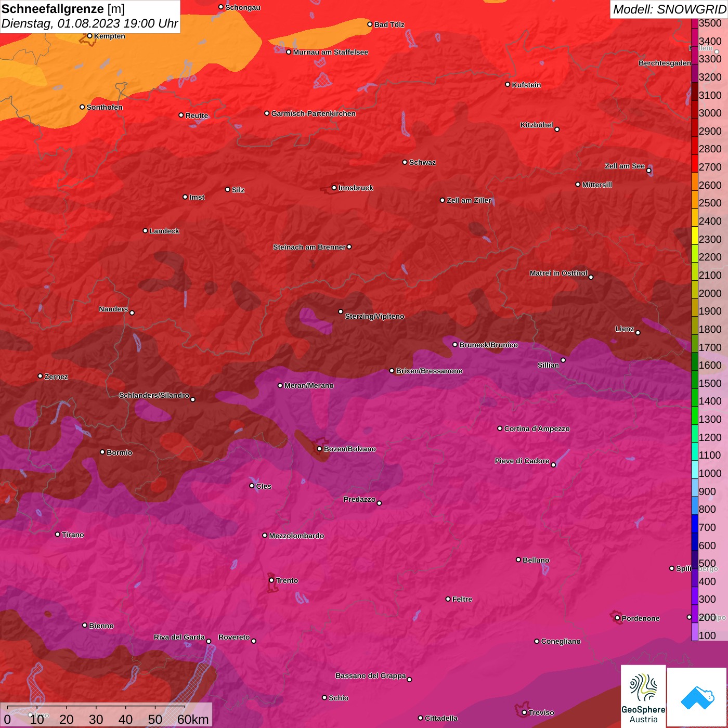Click the Riva del Garda label

(179, 637)
